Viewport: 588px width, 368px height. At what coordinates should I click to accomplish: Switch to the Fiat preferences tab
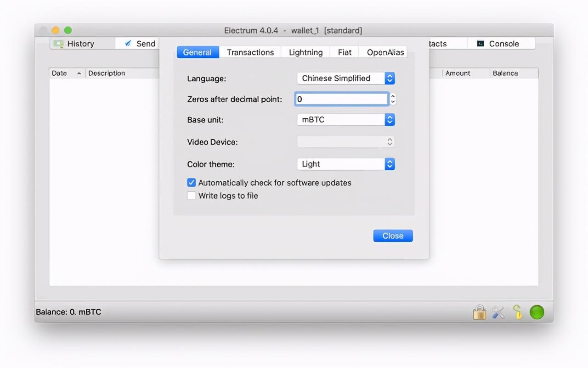[x=345, y=52]
